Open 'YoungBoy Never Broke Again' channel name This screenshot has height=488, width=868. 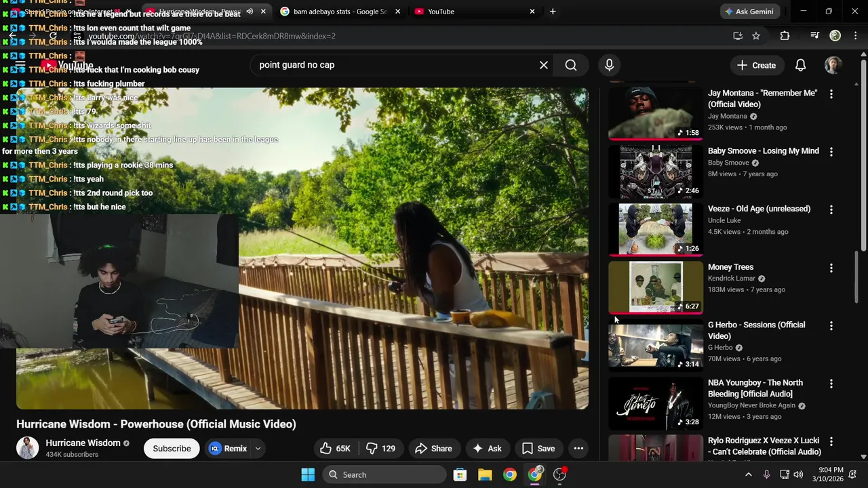[x=751, y=405]
